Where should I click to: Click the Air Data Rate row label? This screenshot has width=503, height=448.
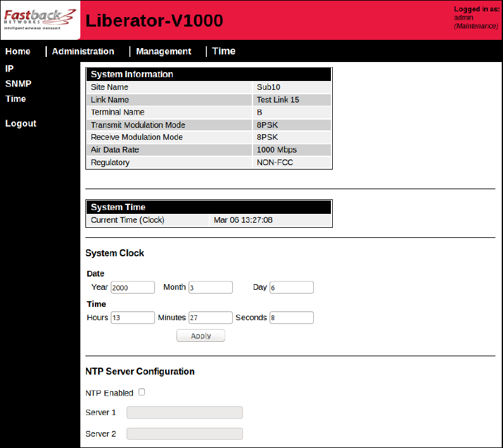pos(115,150)
